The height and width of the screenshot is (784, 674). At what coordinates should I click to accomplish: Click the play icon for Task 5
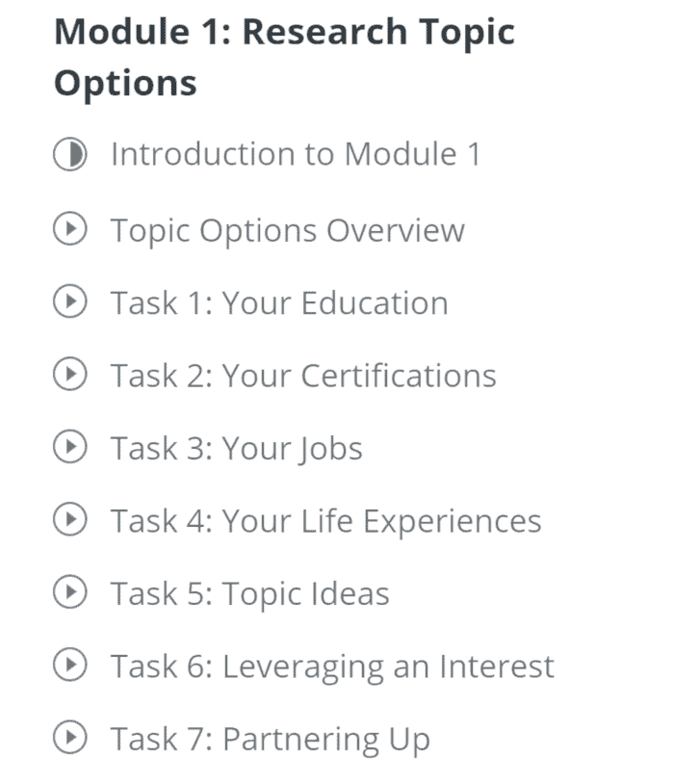tap(70, 592)
